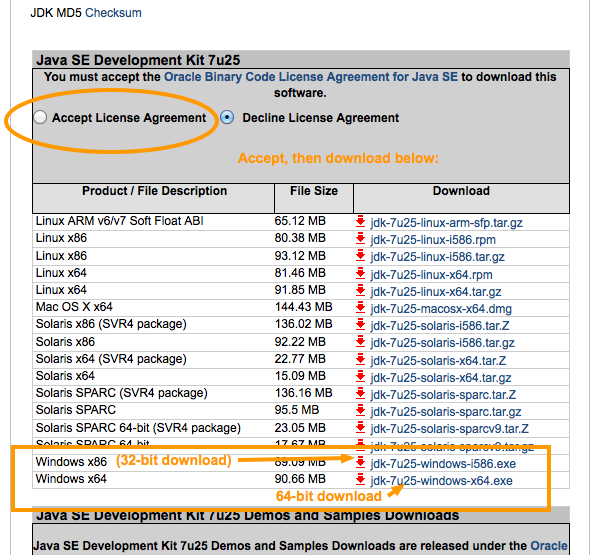Click download arrow icon for jdk-7u25-linux-arm-sfp.tar.gz
This screenshot has width=595, height=555.
(x=360, y=222)
